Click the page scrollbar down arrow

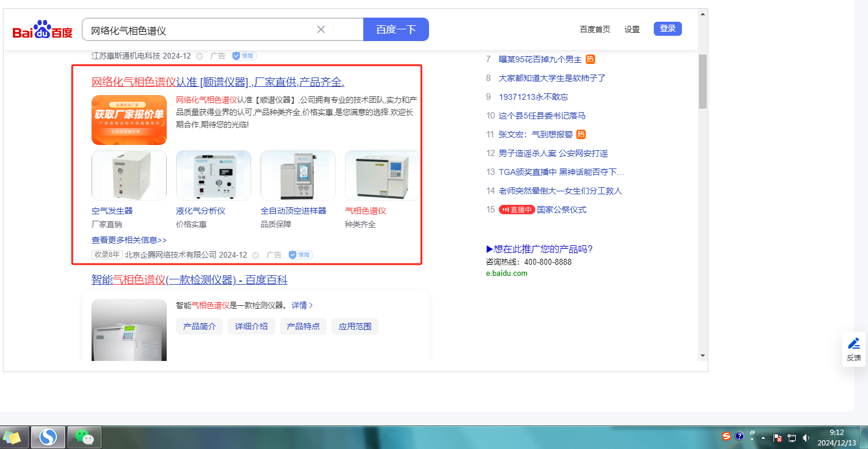[x=702, y=356]
